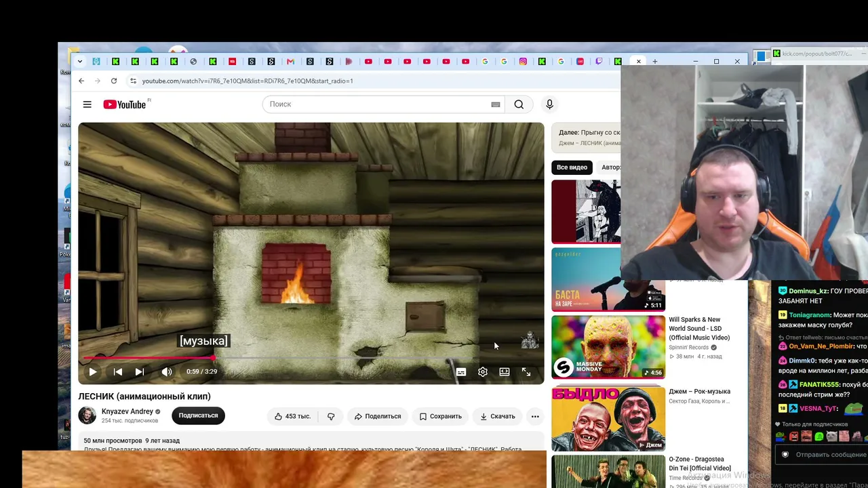Open the Will Sparks & New World Sound title
This screenshot has width=868, height=488.
pyautogui.click(x=699, y=329)
